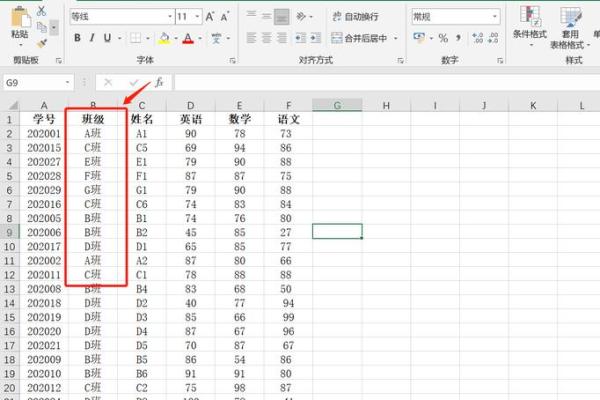The image size is (600, 400).
Task: Toggle Bold formatting
Action: [x=77, y=38]
